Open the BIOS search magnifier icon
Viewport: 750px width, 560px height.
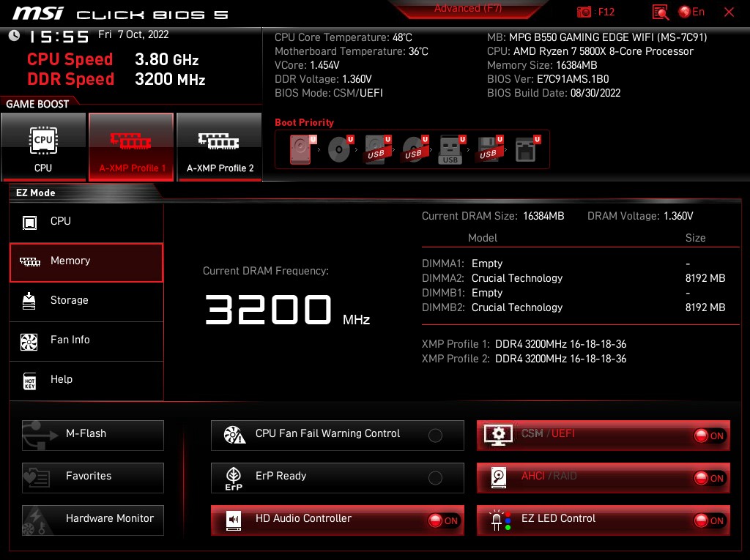660,12
